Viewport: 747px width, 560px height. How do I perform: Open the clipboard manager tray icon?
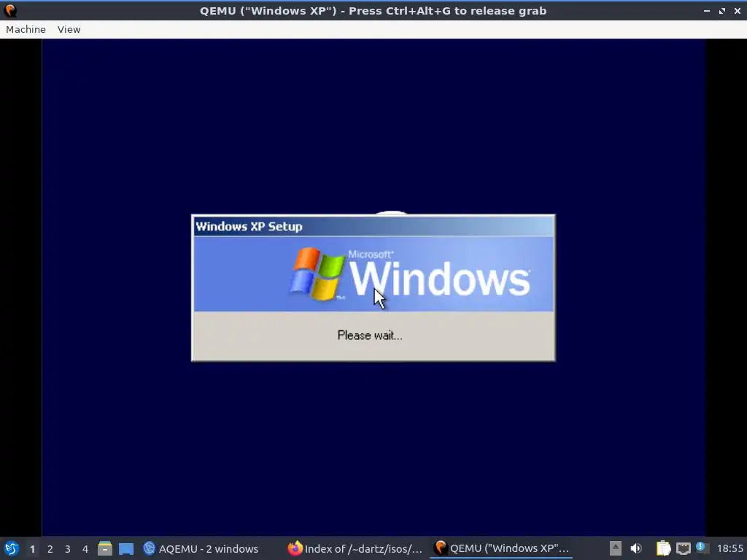point(663,548)
